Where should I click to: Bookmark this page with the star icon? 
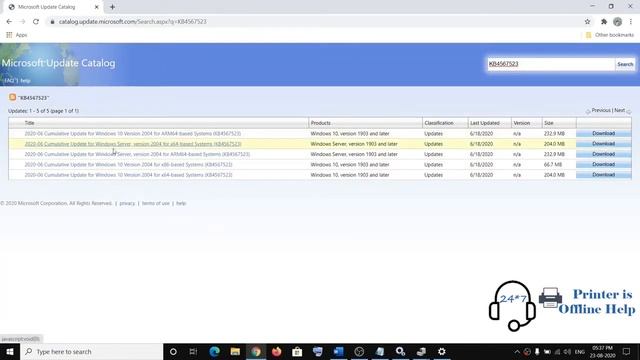(x=587, y=22)
